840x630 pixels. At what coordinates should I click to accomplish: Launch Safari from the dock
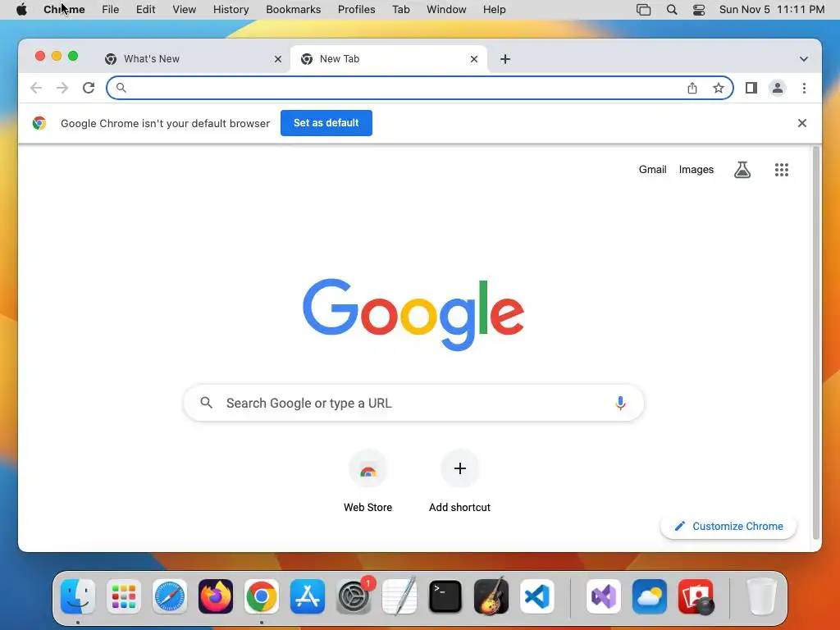170,596
